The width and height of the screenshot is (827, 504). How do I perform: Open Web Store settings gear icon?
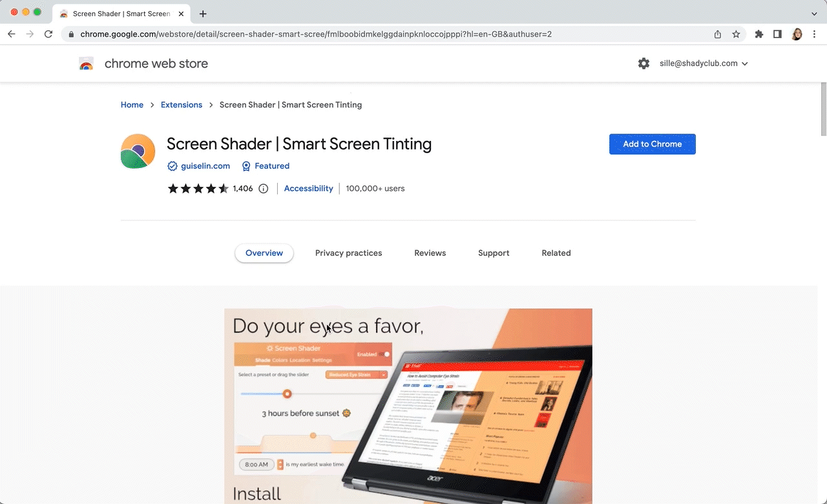tap(644, 63)
